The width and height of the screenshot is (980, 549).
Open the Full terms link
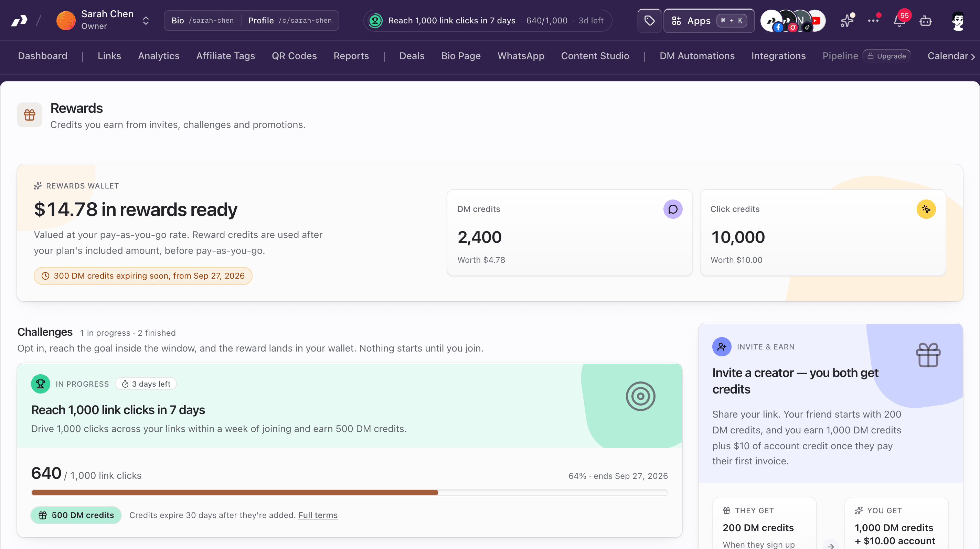point(318,515)
